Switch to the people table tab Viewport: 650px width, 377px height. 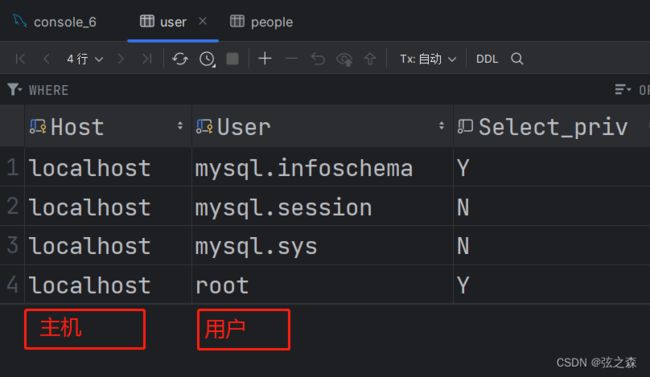(262, 22)
